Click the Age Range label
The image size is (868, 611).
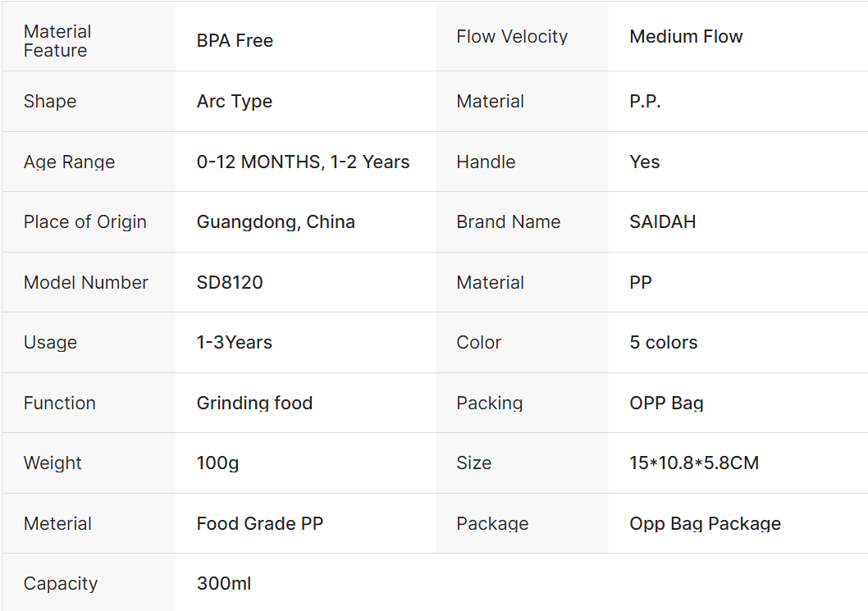69,162
